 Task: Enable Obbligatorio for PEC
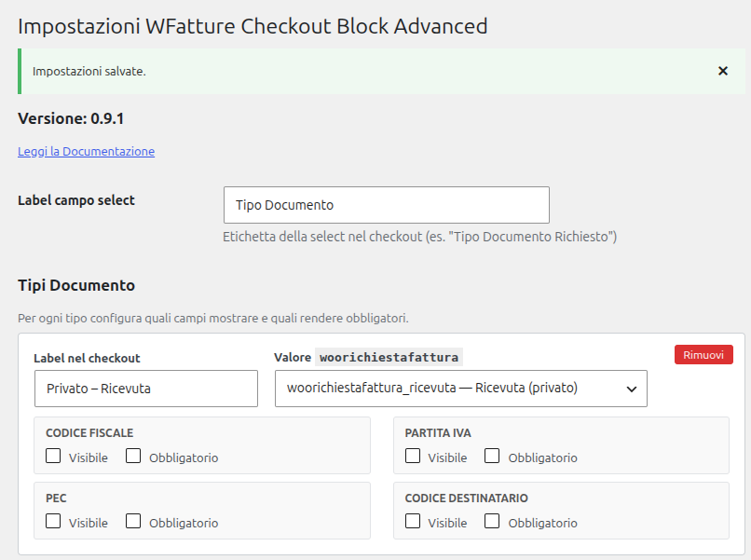(x=133, y=521)
